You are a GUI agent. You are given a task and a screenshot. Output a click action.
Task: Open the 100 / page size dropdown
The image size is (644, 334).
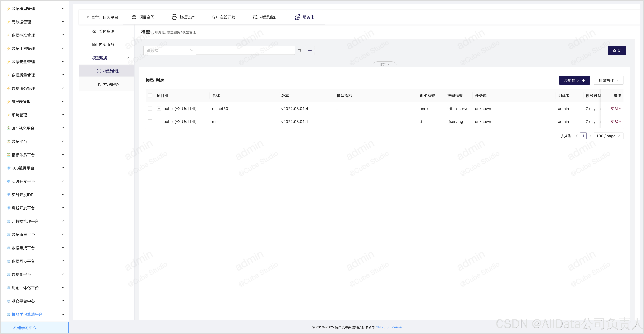[608, 136]
